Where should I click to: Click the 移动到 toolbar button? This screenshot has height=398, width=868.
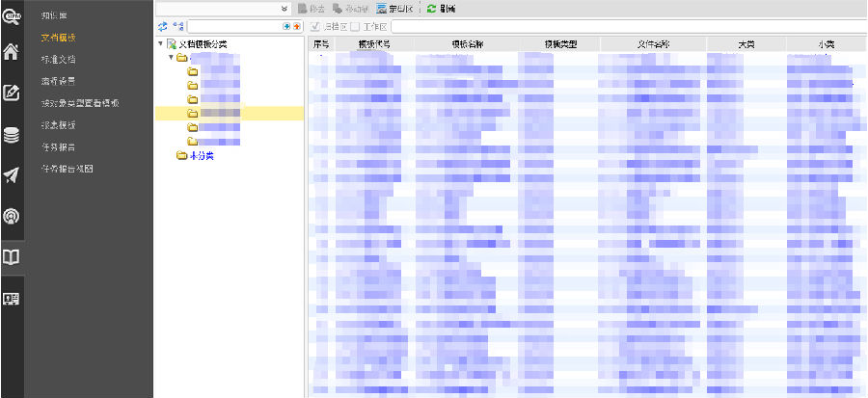pyautogui.click(x=351, y=9)
